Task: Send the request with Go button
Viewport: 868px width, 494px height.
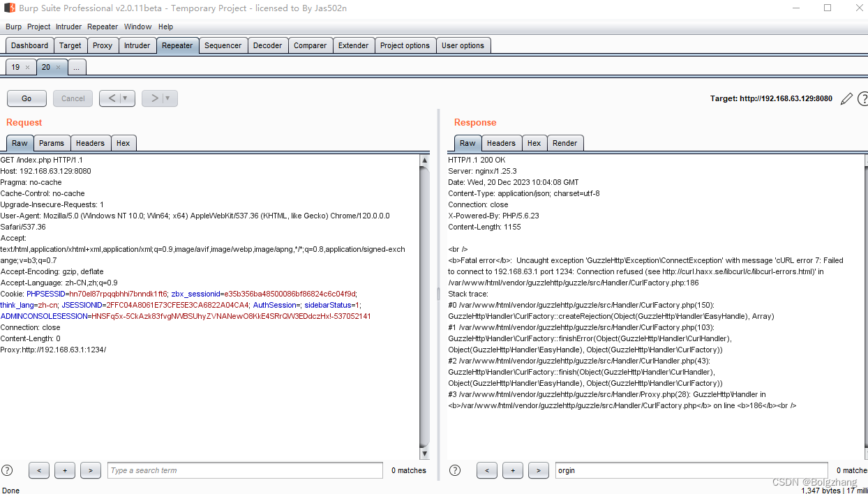Action: [x=27, y=98]
